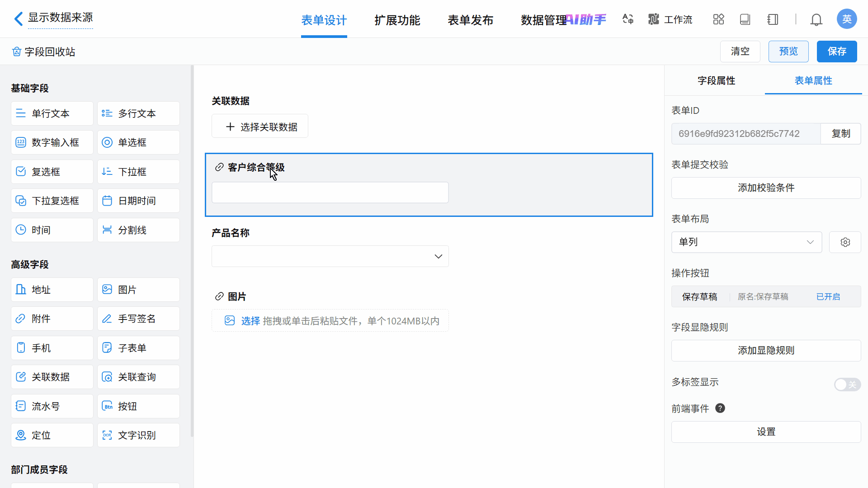The image size is (868, 488).
Task: Click the blue save (保存) button
Action: coord(836,52)
